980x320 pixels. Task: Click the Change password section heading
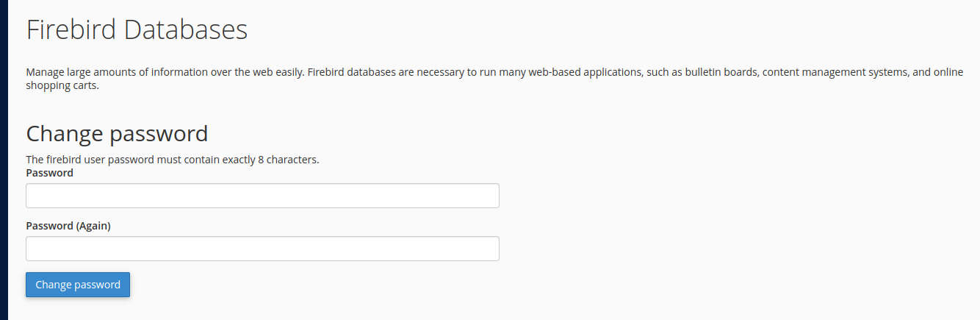(x=117, y=134)
